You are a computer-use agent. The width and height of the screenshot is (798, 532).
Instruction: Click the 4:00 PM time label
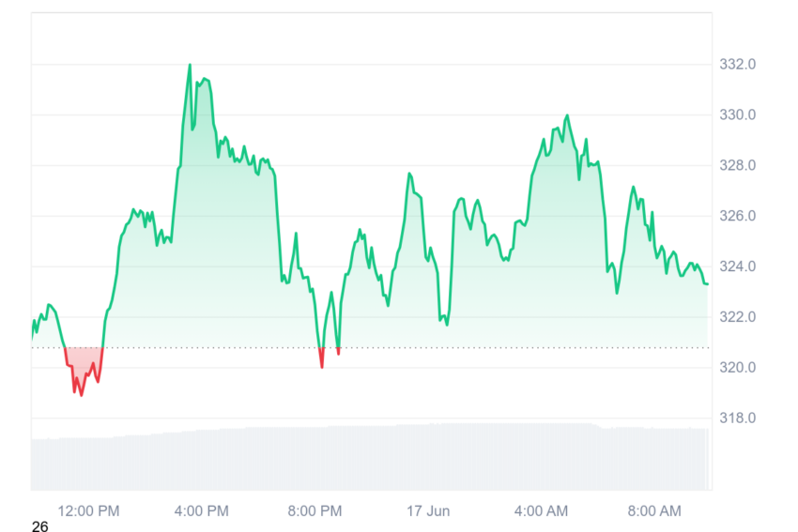202,511
